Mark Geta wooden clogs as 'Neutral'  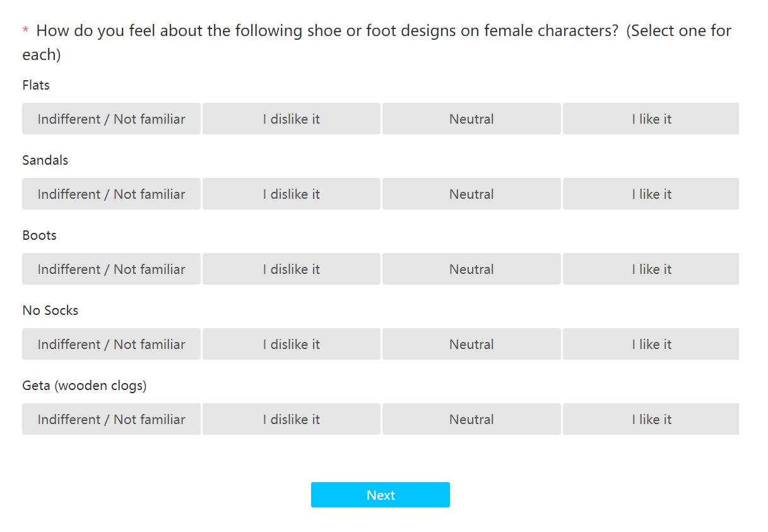pyautogui.click(x=471, y=419)
